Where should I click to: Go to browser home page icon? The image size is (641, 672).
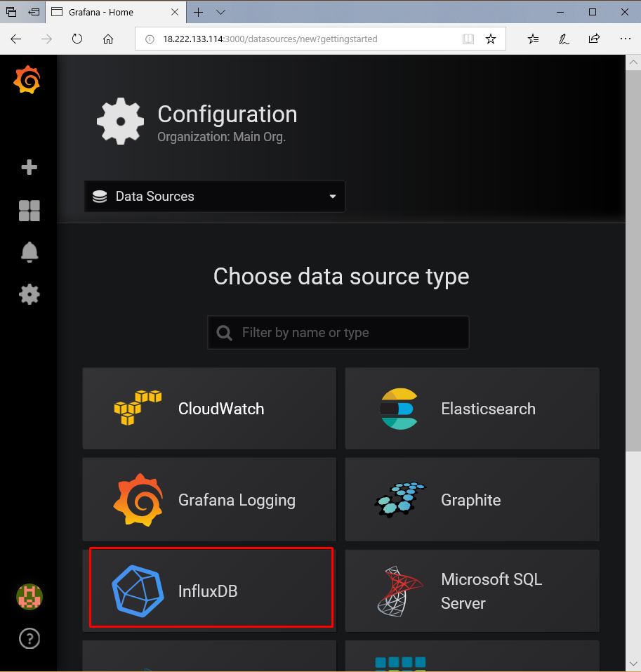pyautogui.click(x=108, y=39)
